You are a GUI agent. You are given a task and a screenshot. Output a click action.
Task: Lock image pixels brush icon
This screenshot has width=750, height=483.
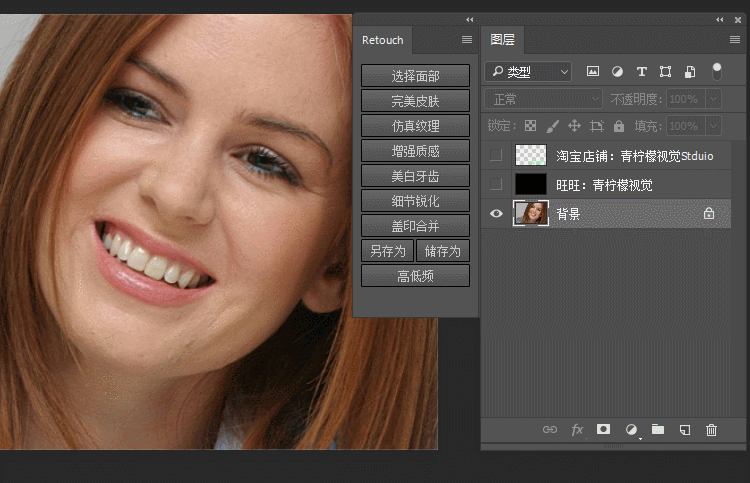click(x=552, y=126)
